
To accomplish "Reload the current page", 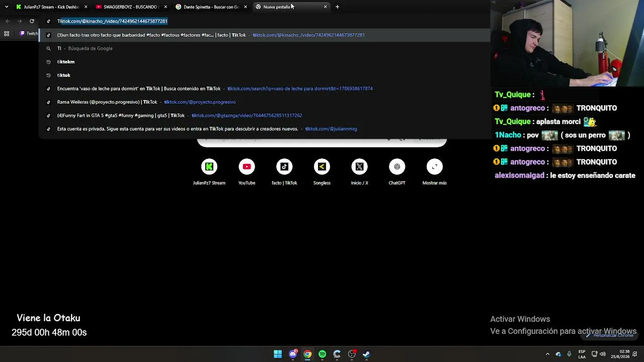I will (x=32, y=21).
